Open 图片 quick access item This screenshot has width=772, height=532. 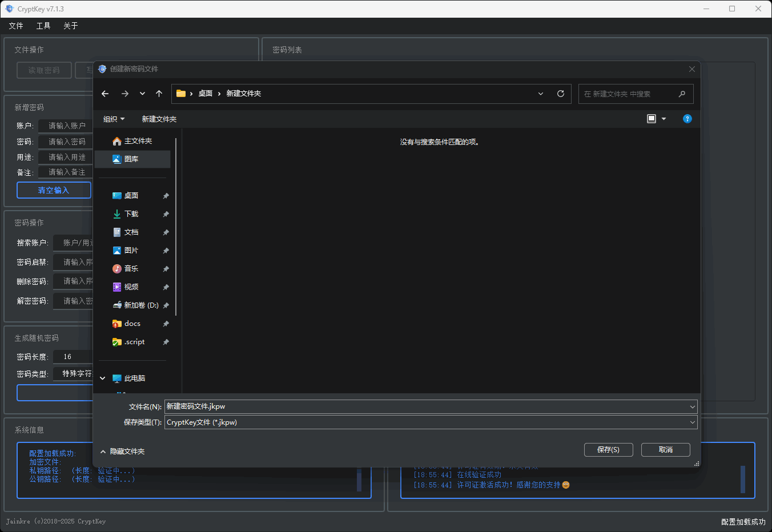(x=132, y=251)
